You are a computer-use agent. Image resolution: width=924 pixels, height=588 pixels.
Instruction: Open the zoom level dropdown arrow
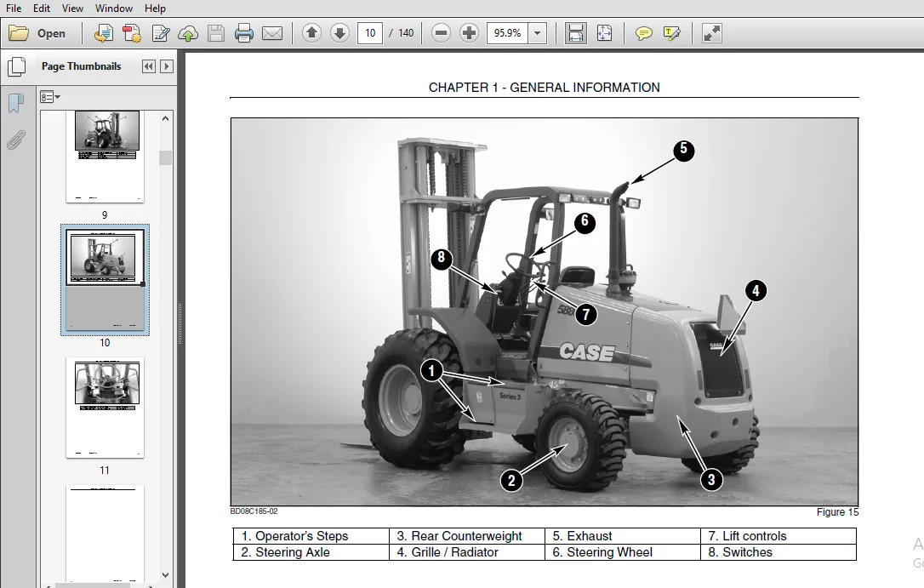(538, 33)
